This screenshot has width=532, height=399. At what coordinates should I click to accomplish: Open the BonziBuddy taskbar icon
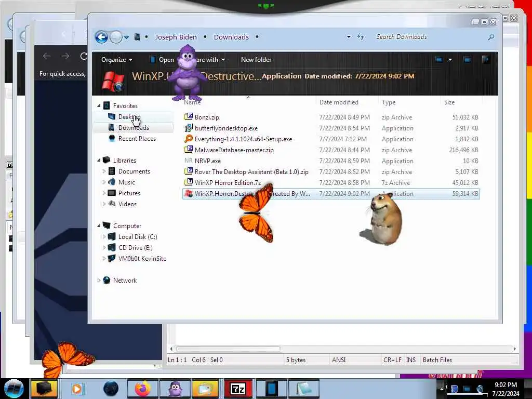click(x=175, y=389)
